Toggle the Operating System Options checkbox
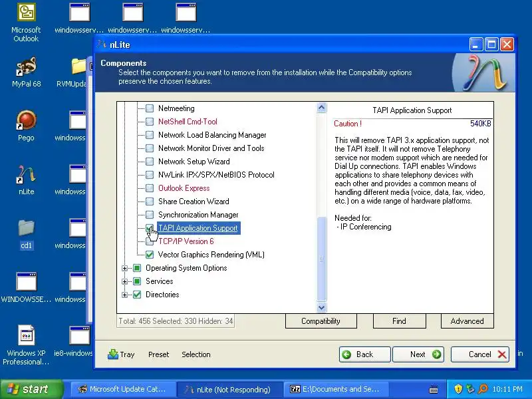 coord(137,268)
